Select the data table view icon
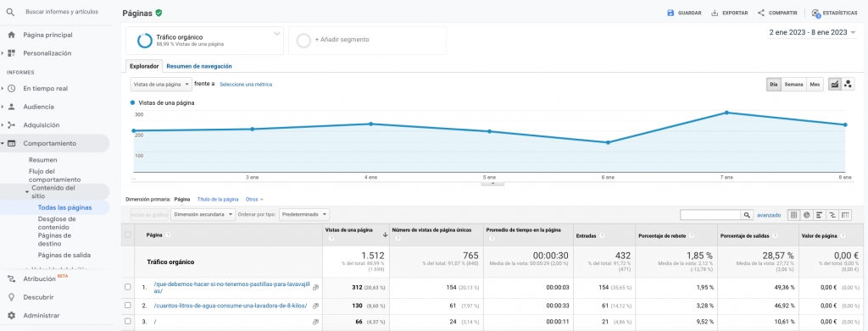This screenshot has height=331, width=868. point(793,215)
